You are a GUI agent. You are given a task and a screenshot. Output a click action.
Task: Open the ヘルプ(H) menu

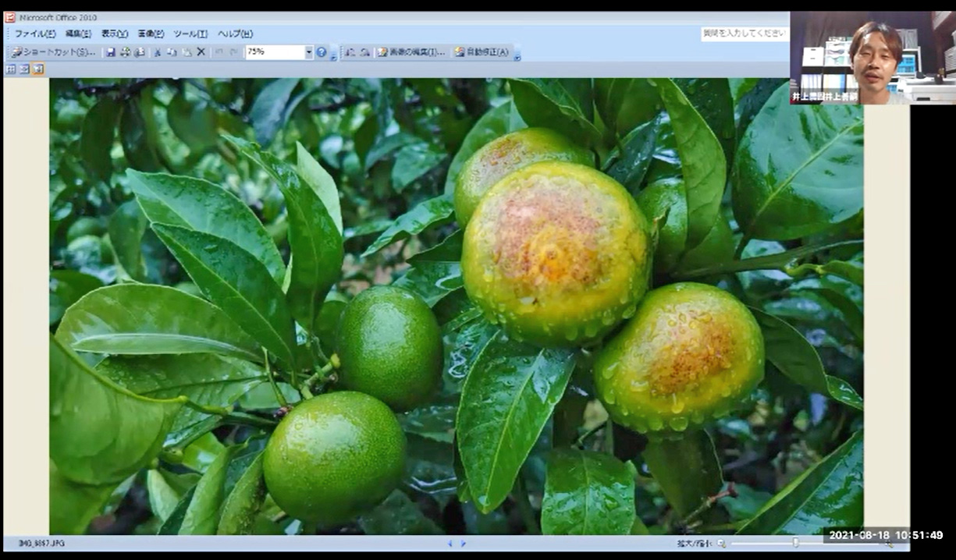click(x=235, y=34)
